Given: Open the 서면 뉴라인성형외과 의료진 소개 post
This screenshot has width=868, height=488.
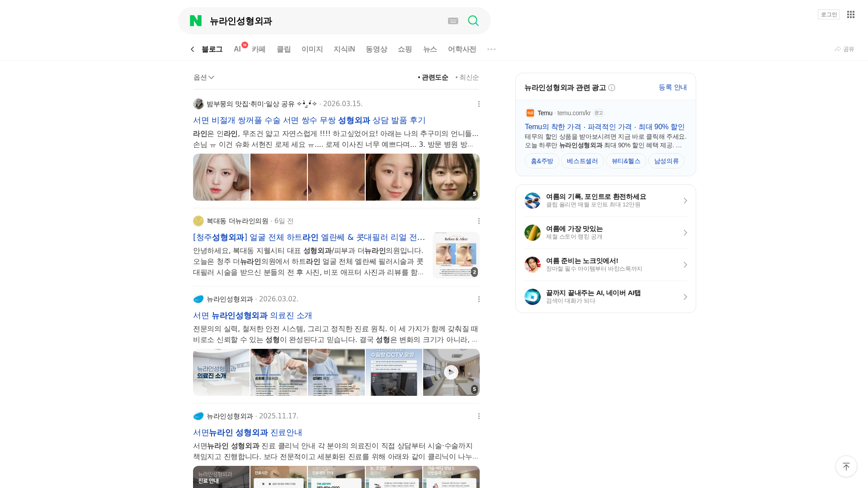Looking at the screenshot, I should (x=253, y=315).
